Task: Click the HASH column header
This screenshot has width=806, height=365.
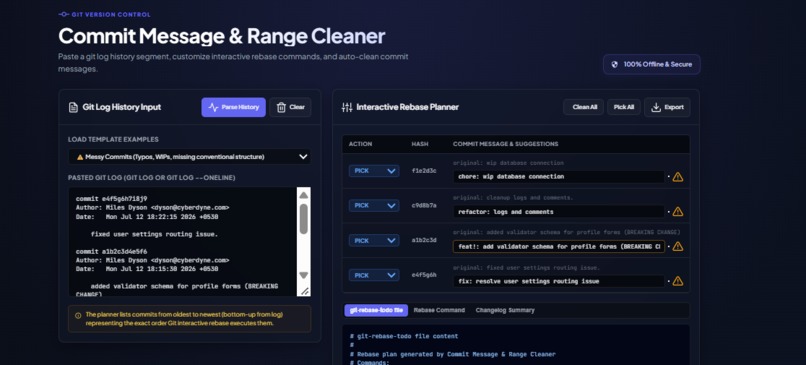Action: [420, 144]
